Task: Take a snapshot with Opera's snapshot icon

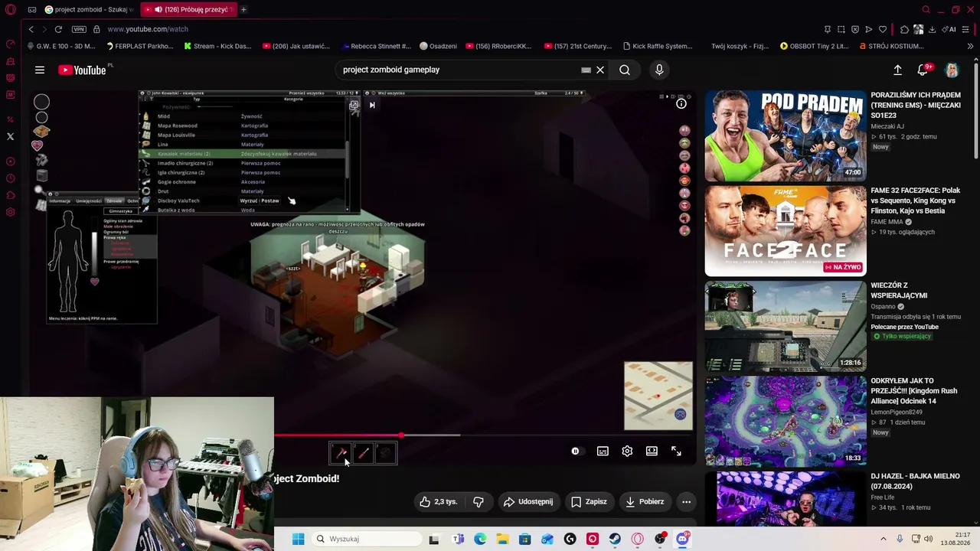Action: (x=841, y=29)
